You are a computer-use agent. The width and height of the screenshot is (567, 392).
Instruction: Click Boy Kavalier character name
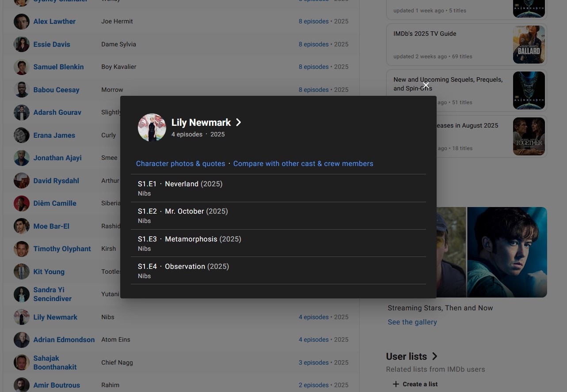[119, 67]
